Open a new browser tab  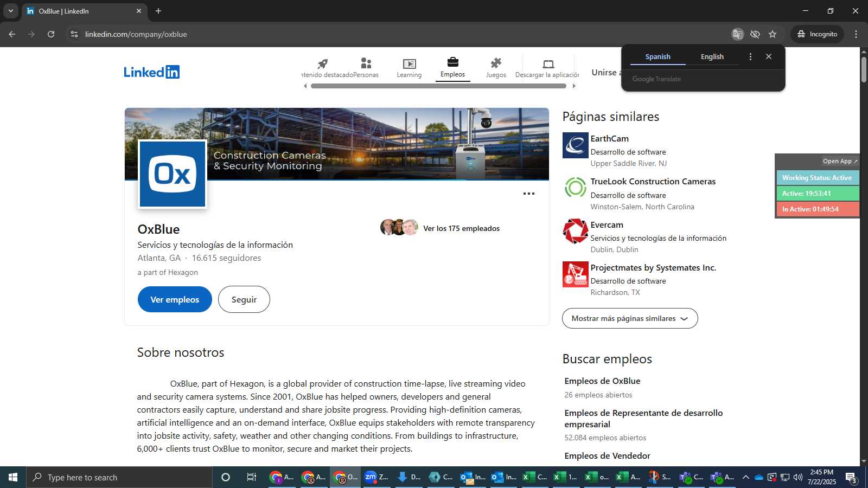tap(158, 11)
